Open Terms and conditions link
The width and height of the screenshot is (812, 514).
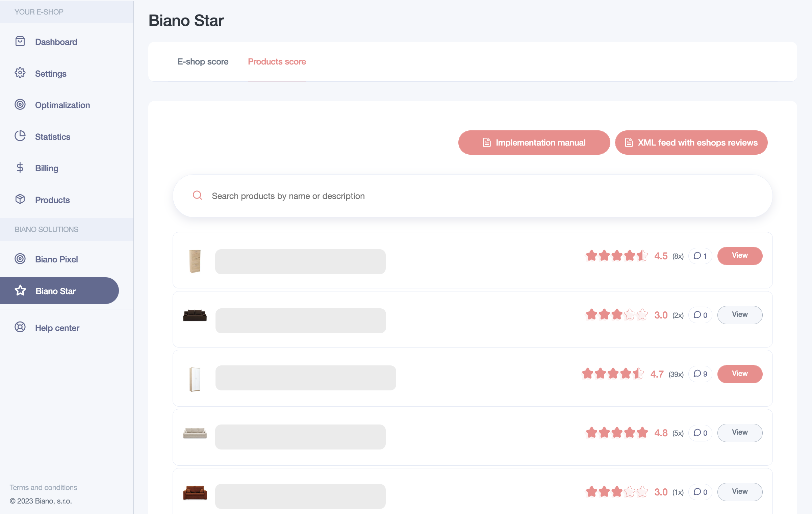43,487
